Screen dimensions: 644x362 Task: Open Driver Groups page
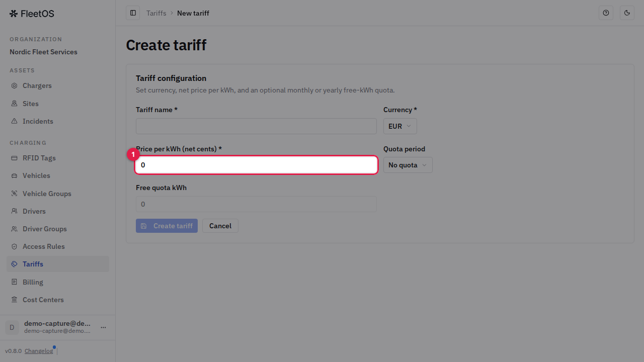[x=58, y=229]
